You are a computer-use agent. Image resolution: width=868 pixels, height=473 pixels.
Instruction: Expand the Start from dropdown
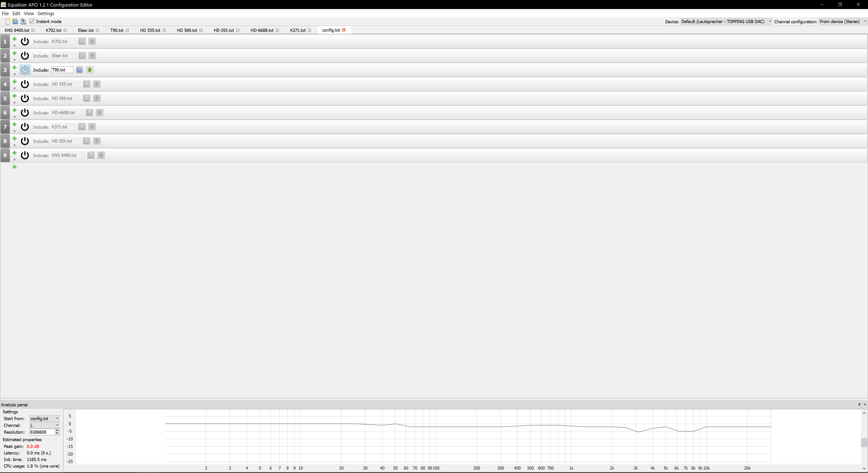click(44, 419)
